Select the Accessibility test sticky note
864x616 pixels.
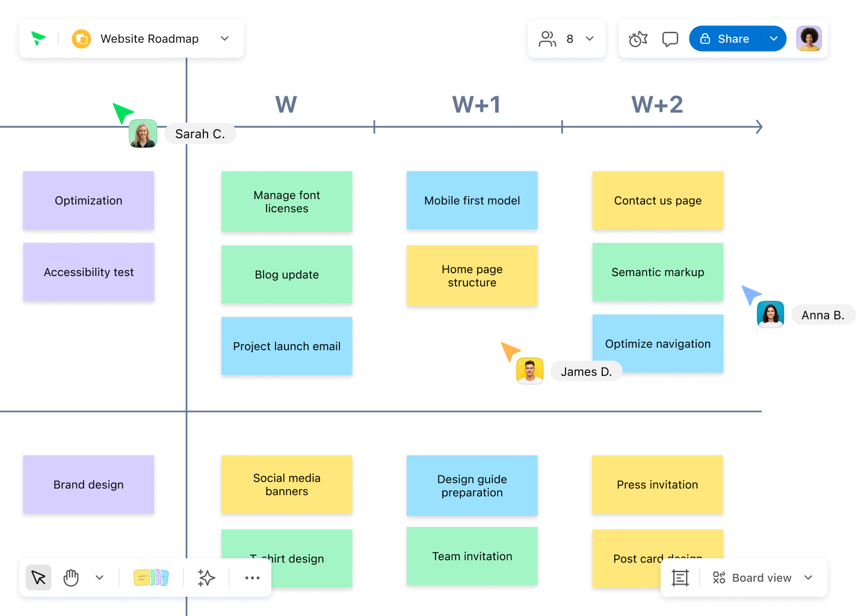88,272
